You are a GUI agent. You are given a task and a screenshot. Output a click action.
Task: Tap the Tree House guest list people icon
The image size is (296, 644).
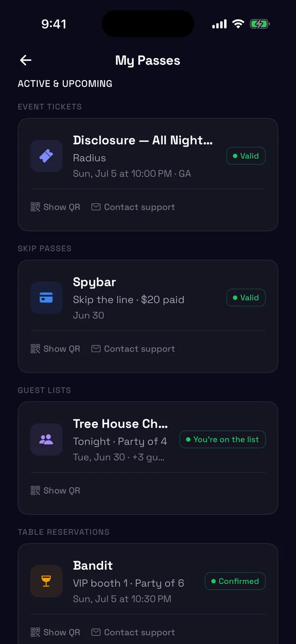pos(46,440)
